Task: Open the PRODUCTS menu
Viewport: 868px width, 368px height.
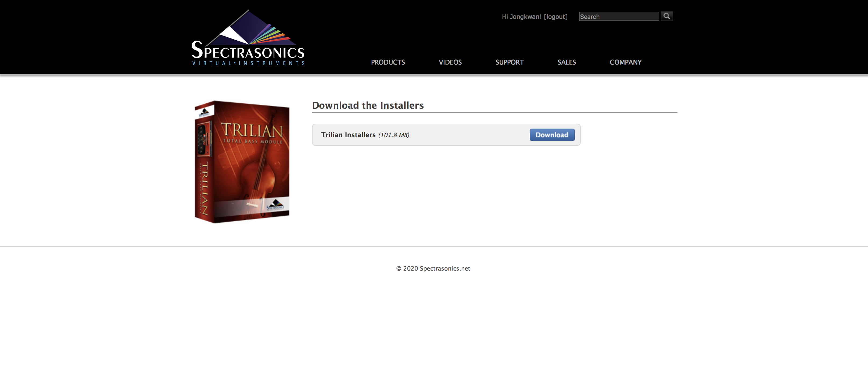Action: tap(388, 62)
